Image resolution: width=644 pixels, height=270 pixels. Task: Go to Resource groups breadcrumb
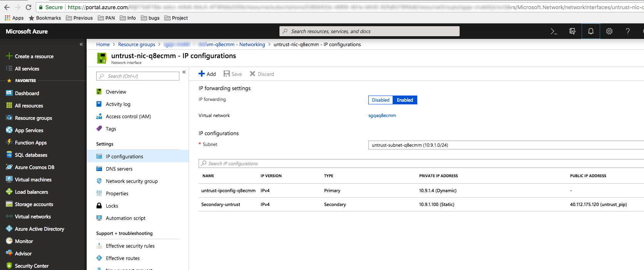tap(137, 45)
